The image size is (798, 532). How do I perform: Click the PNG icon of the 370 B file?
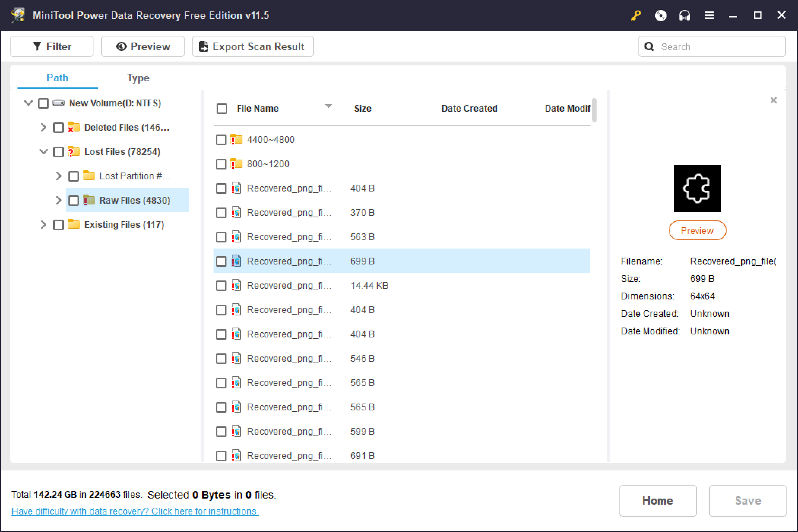click(x=236, y=212)
